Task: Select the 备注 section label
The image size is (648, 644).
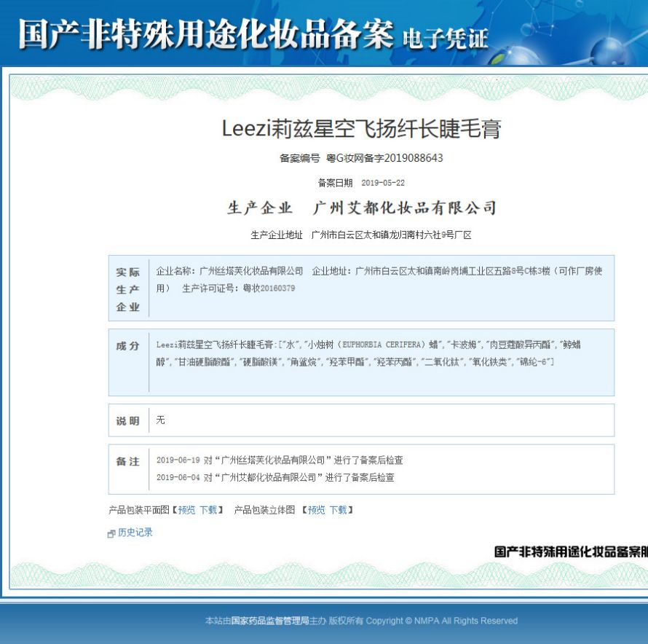Action: click(x=128, y=462)
